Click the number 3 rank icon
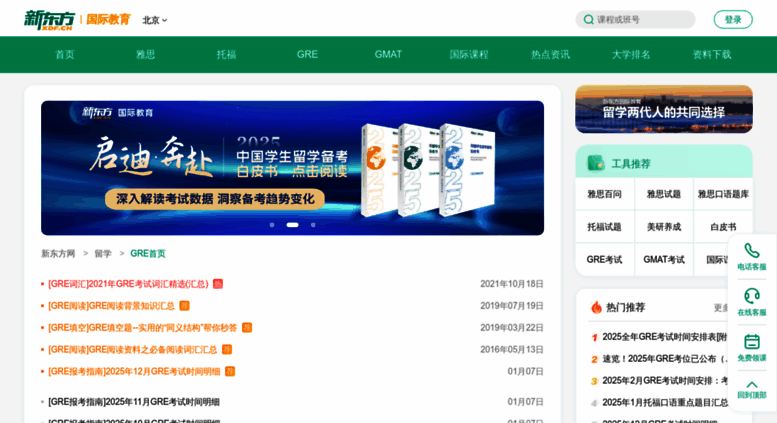777x423 pixels. pyautogui.click(x=594, y=381)
